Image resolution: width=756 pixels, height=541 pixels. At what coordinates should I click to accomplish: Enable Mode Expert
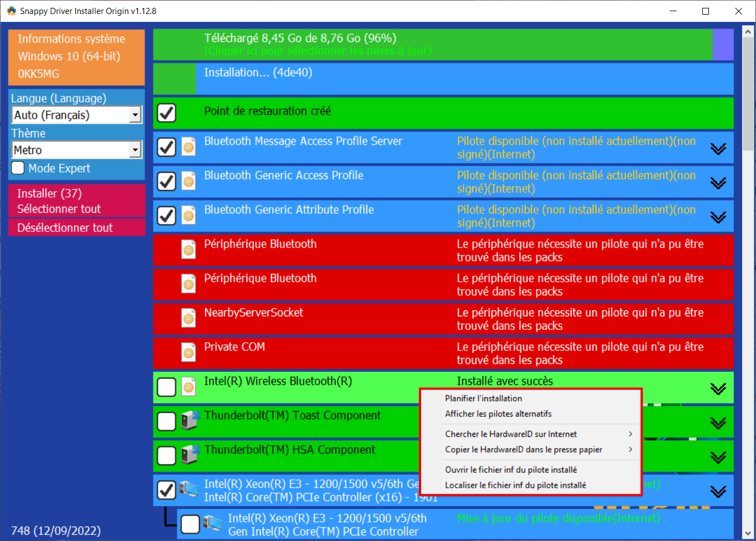pyautogui.click(x=17, y=168)
